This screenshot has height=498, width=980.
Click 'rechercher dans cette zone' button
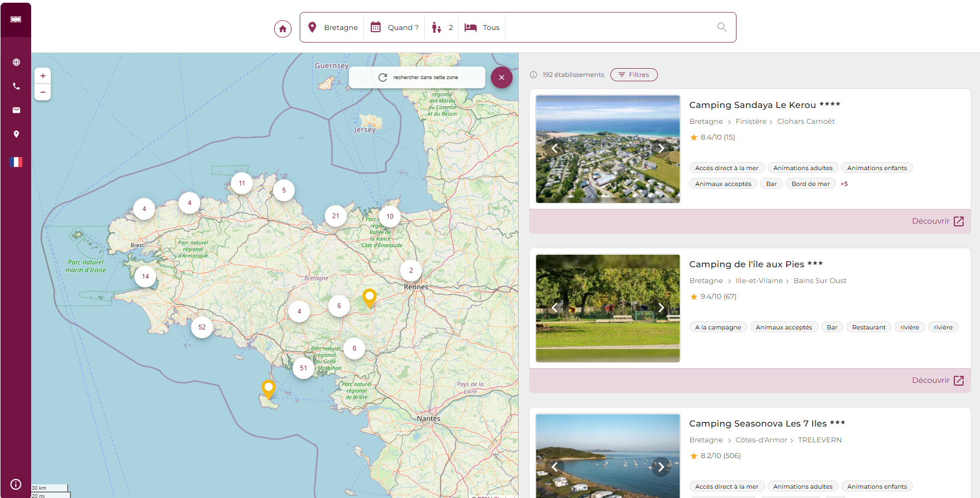point(418,77)
